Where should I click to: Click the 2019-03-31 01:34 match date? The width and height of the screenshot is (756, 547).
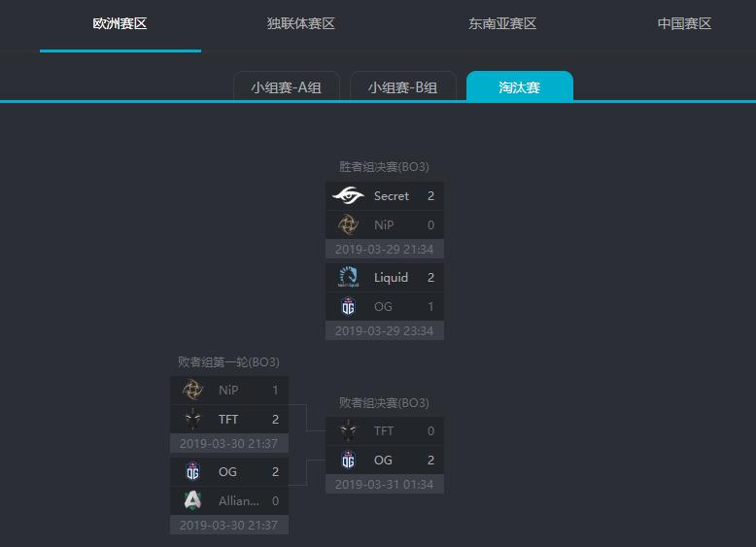(384, 484)
